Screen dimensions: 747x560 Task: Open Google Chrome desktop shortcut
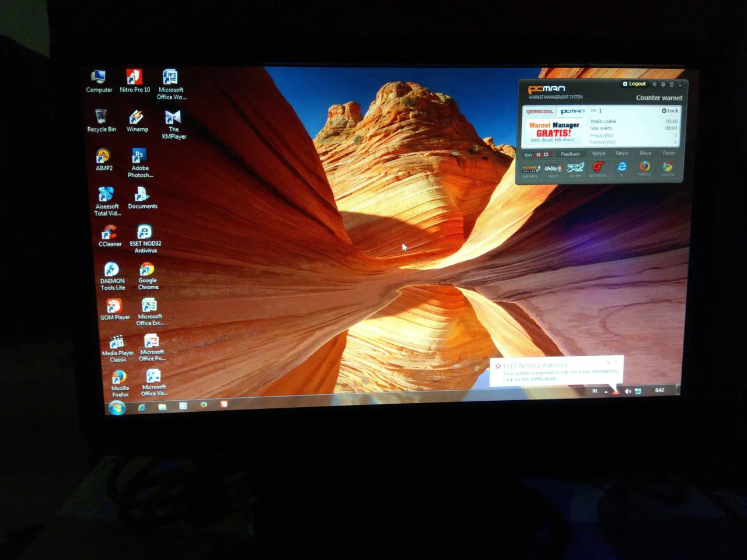coord(148,276)
